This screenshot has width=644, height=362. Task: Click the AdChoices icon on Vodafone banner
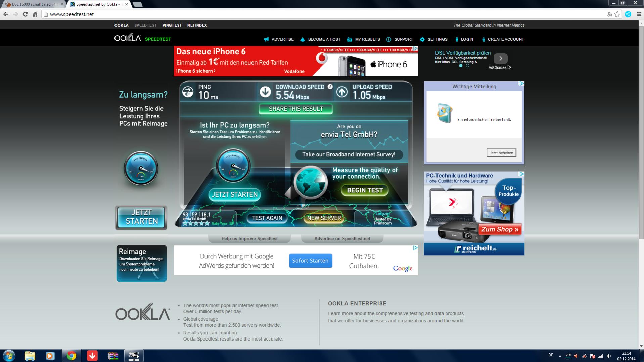(x=415, y=49)
